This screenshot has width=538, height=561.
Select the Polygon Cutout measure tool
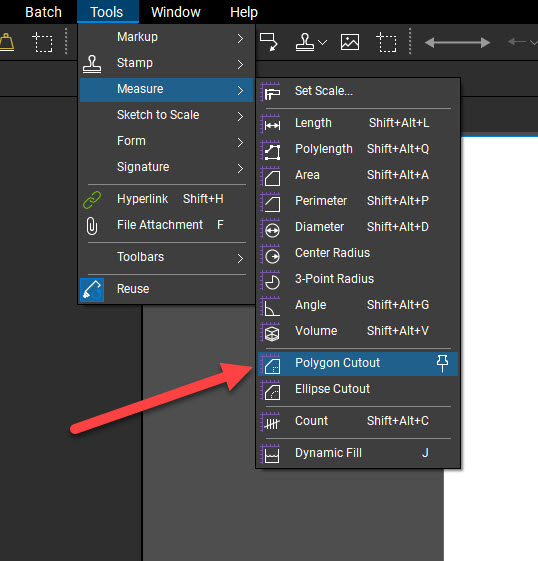[358, 364]
